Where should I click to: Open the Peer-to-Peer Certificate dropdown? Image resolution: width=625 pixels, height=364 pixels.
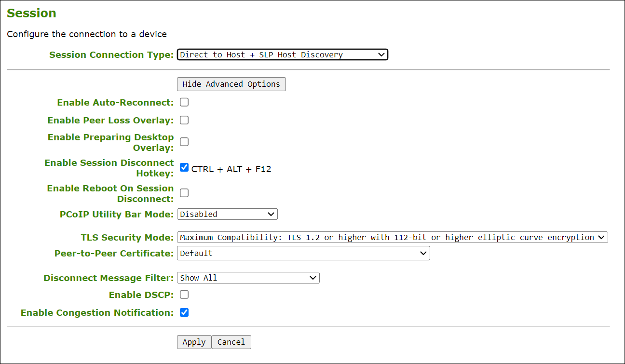click(303, 253)
